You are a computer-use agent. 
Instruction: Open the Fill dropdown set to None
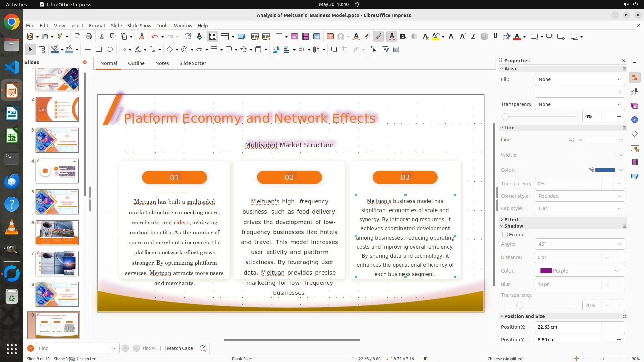579,79
